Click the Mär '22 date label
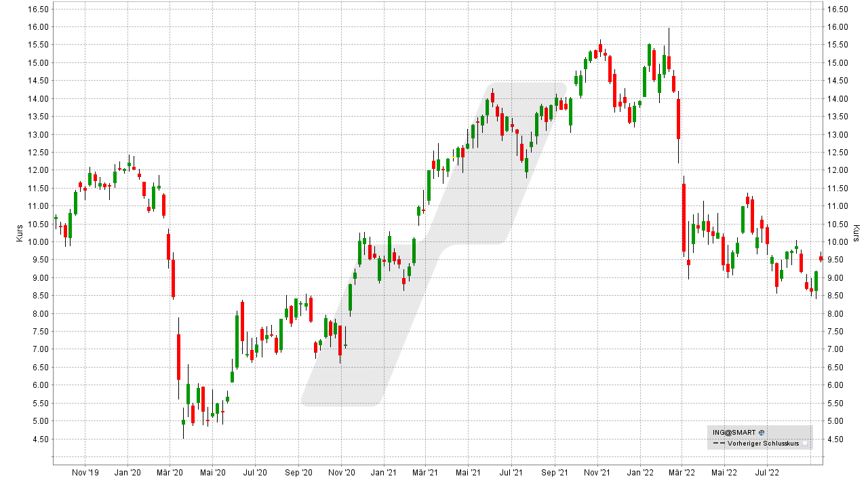Viewport: 868px width, 489px height. 682,472
